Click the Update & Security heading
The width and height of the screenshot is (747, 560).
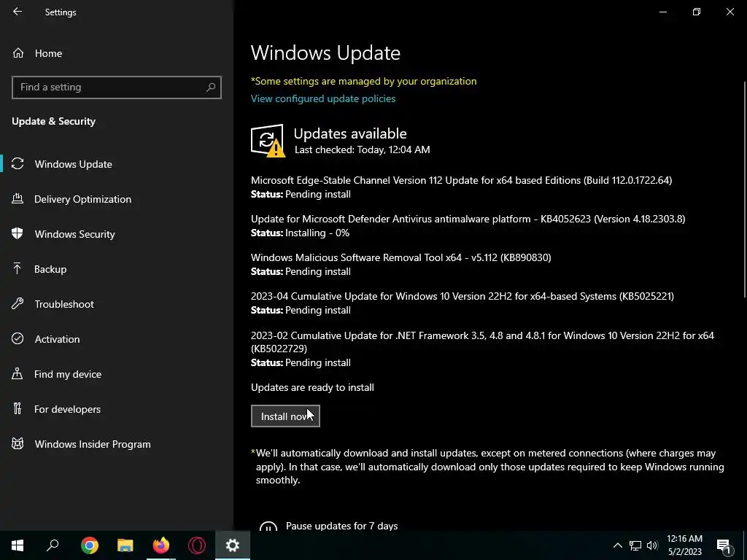point(53,121)
